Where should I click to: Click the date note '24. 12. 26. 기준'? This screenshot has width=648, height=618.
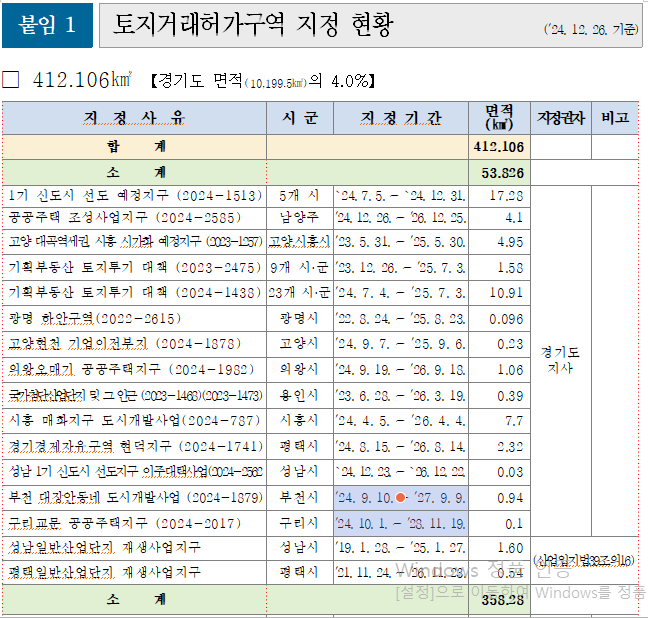(x=591, y=29)
